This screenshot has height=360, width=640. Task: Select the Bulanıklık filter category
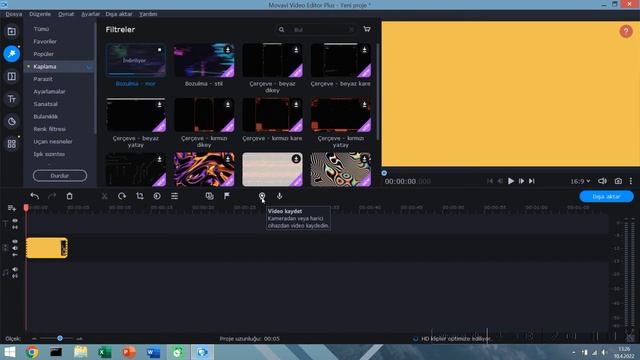46,117
